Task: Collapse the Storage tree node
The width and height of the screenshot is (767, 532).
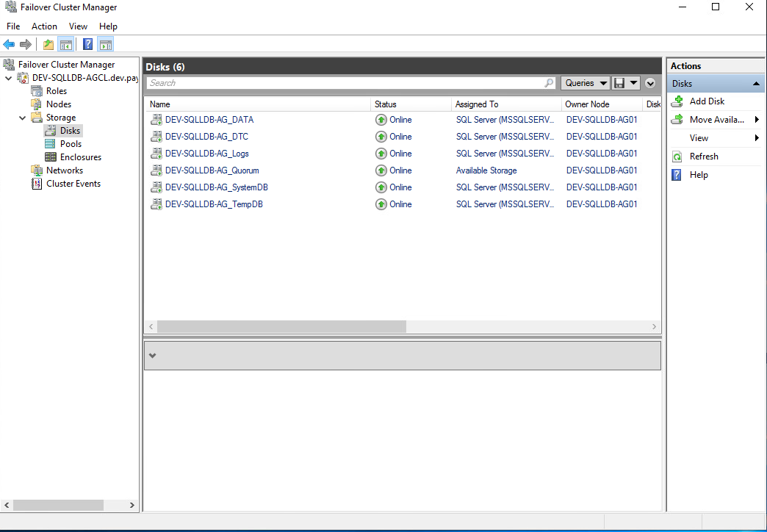Action: [23, 118]
